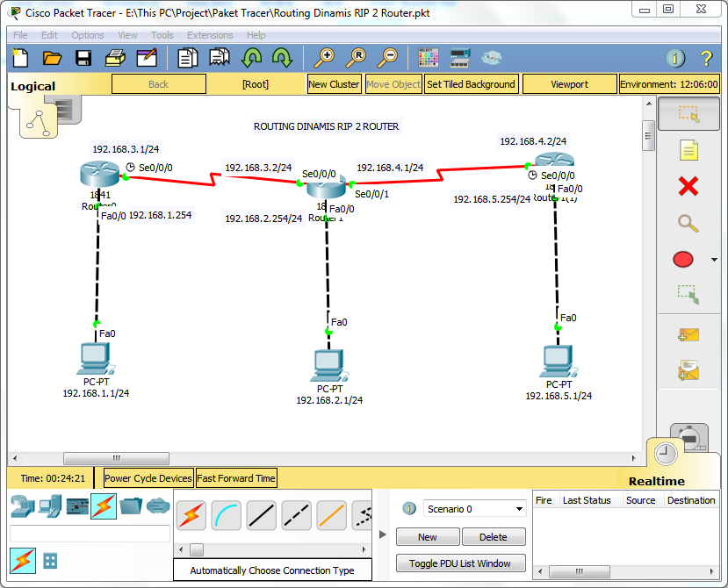Click the Zoom In magnifier toolbar icon
The width and height of the screenshot is (728, 588).
coord(323,57)
